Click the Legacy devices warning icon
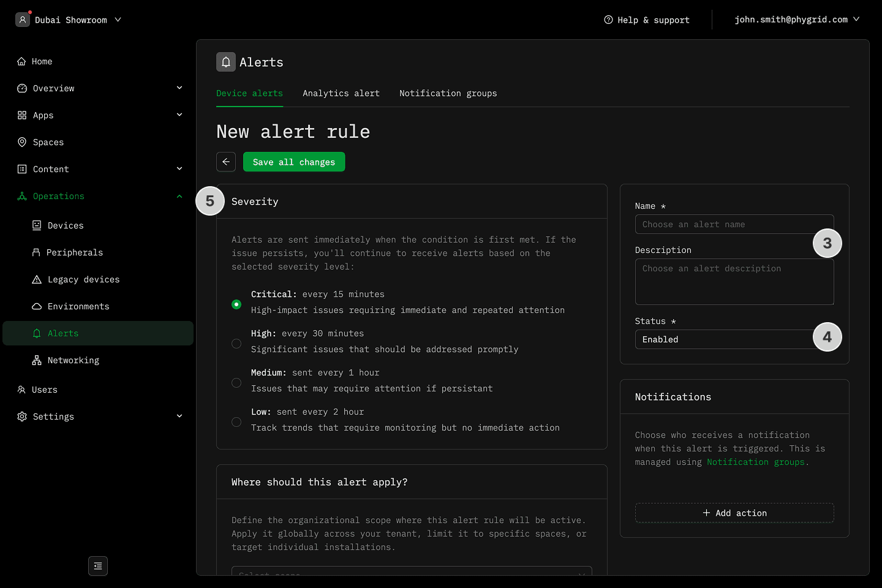The width and height of the screenshot is (882, 588). [x=37, y=279]
